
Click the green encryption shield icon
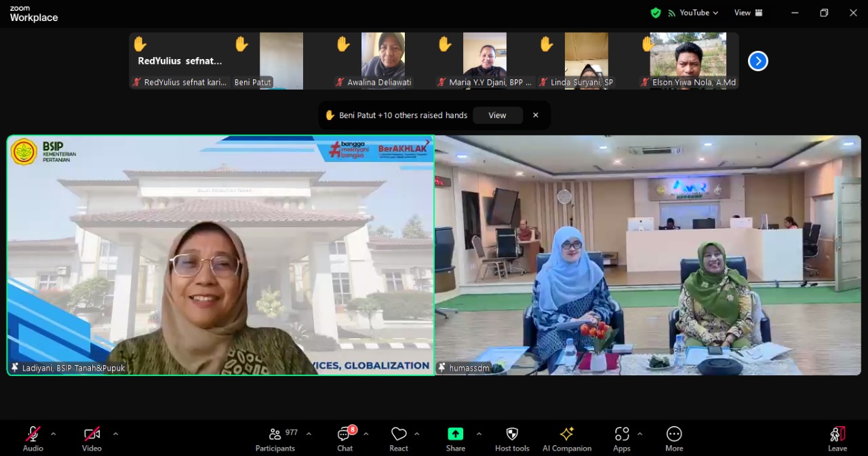coord(655,13)
